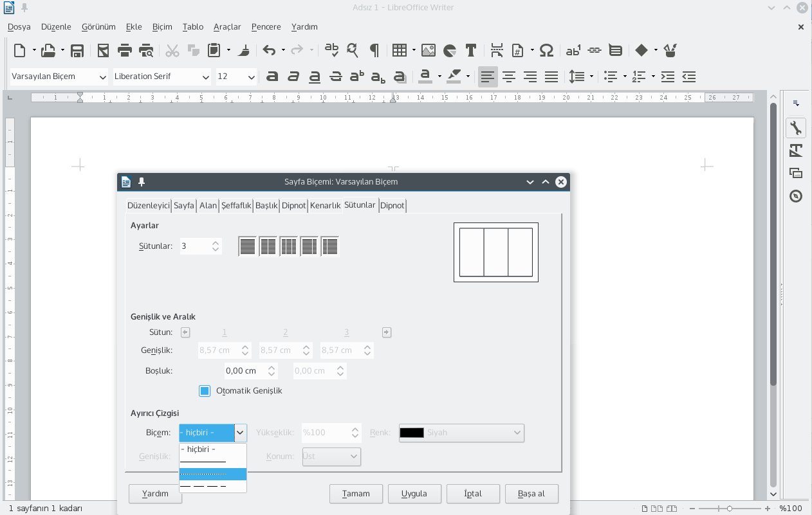The width and height of the screenshot is (812, 515).
Task: Choose the dotted line style option
Action: [x=212, y=474]
